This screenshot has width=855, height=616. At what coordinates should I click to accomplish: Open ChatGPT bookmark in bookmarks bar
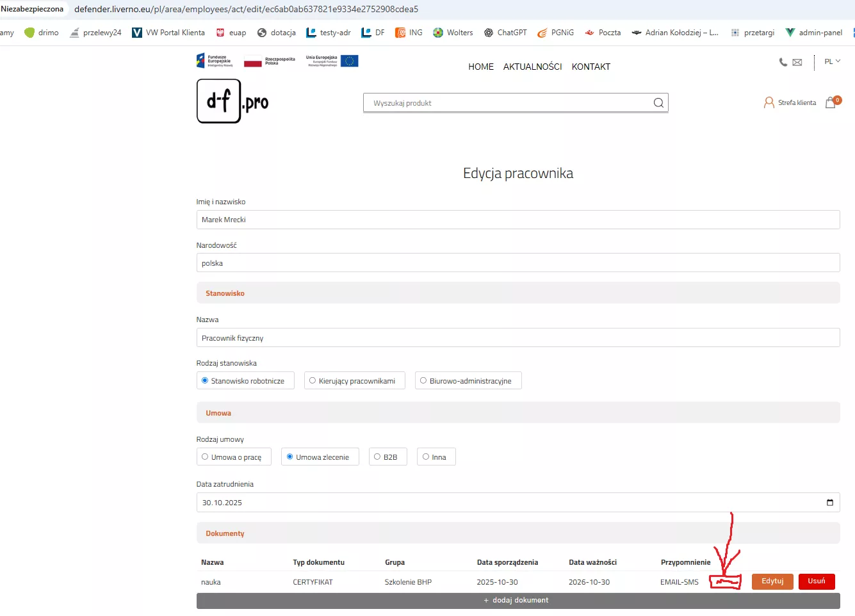[505, 33]
